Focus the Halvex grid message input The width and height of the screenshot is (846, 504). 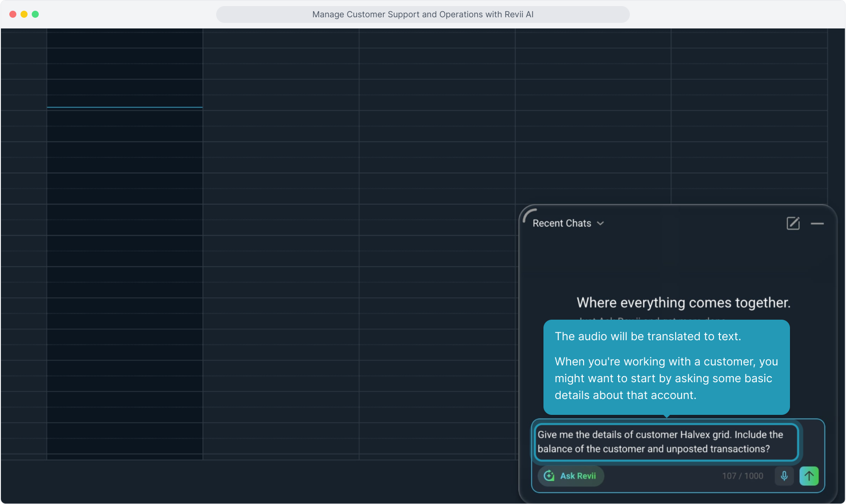666,441
